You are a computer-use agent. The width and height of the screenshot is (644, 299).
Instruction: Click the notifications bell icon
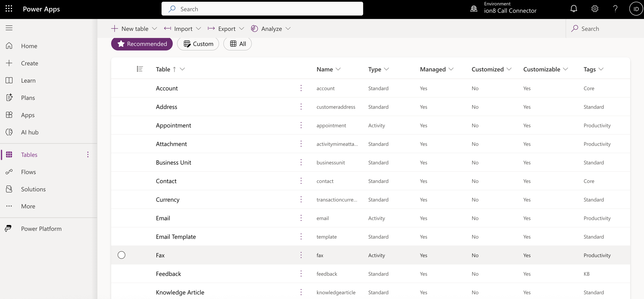point(574,9)
